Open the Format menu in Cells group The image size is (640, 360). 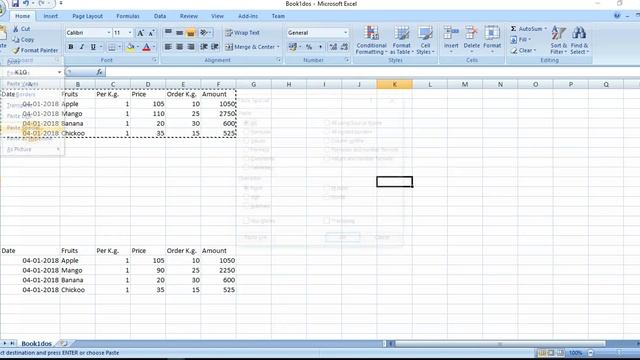tap(492, 40)
